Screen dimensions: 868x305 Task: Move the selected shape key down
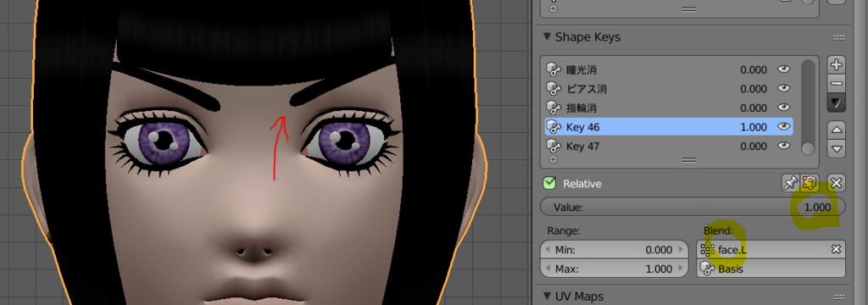[837, 148]
